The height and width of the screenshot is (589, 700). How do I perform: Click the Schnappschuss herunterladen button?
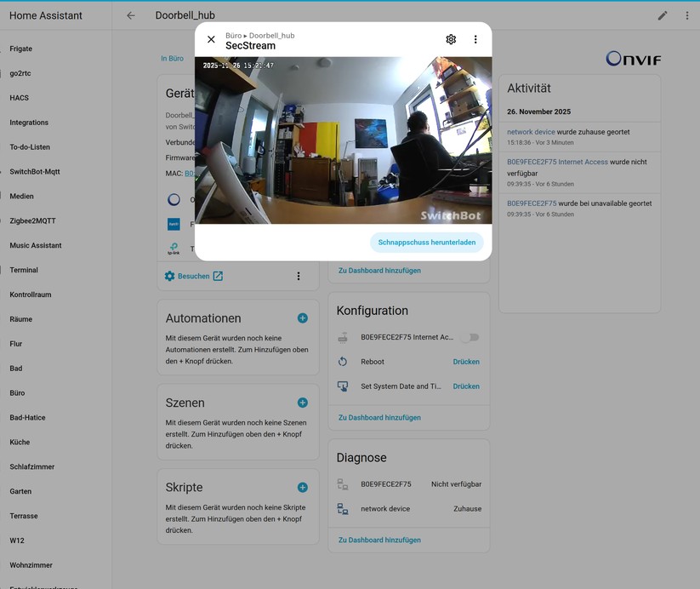tap(428, 243)
